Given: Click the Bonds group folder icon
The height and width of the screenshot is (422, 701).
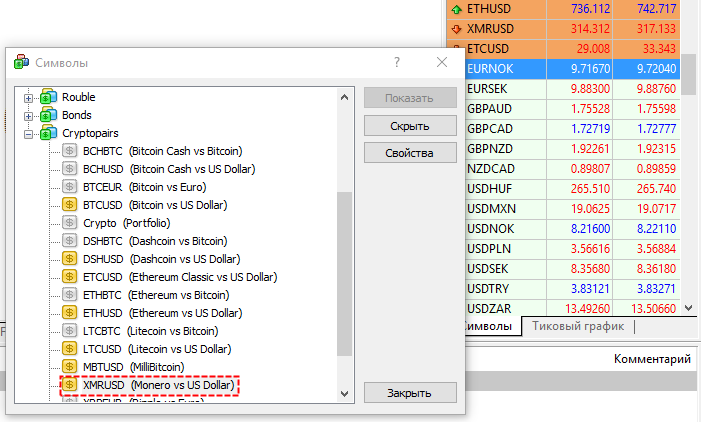Looking at the screenshot, I should point(48,115).
